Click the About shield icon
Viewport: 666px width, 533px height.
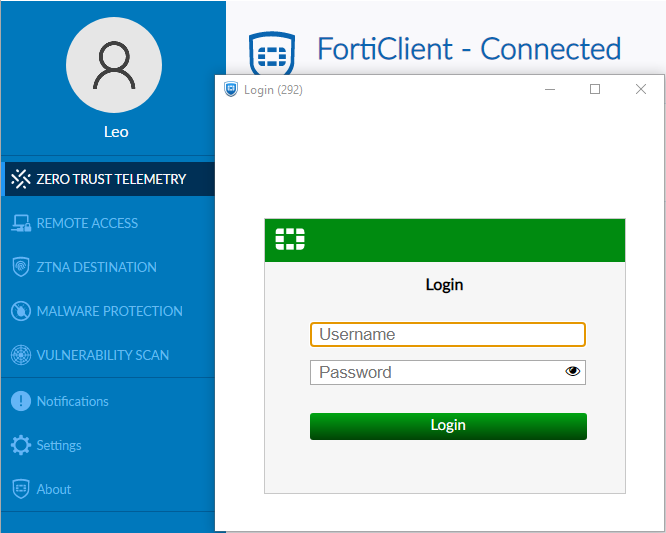[20, 489]
